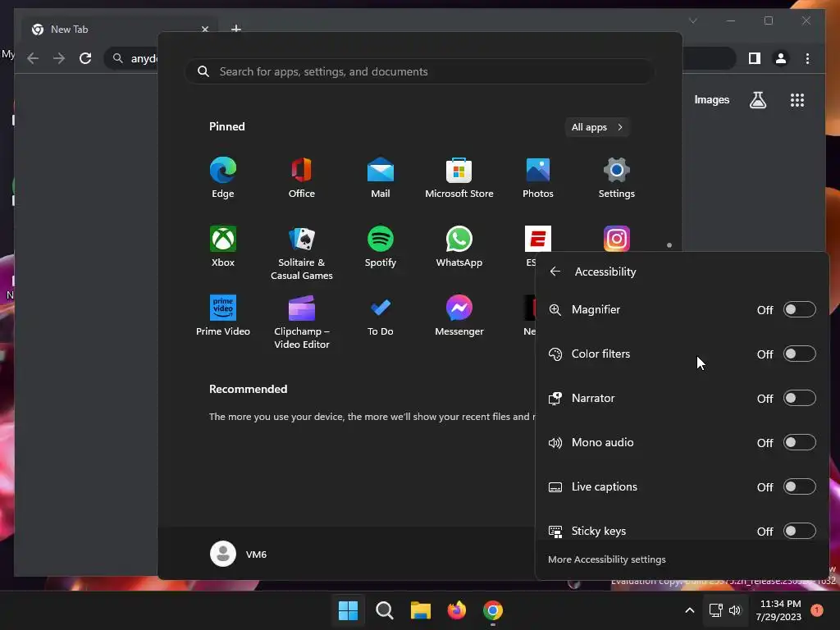Open the Mail app icon

(x=381, y=178)
